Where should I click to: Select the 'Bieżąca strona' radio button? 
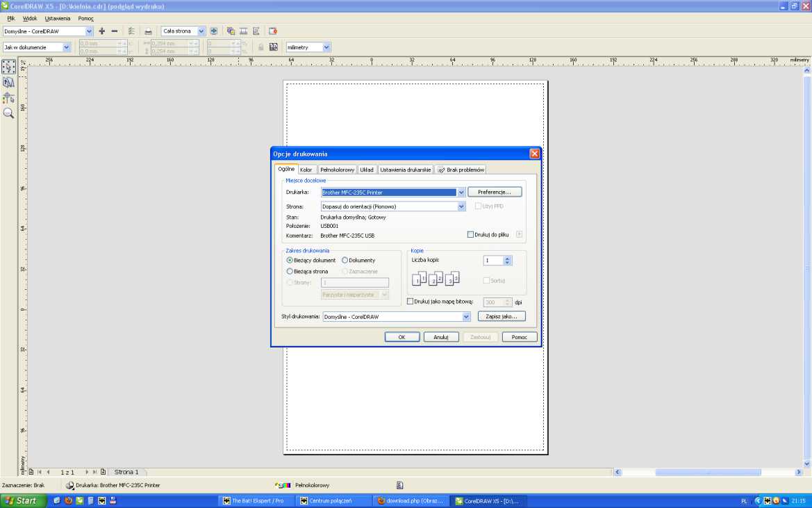290,272
